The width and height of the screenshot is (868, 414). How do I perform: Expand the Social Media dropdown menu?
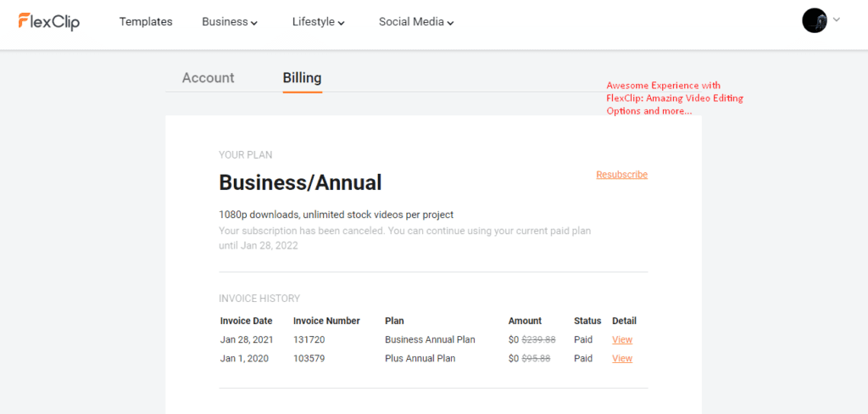416,22
